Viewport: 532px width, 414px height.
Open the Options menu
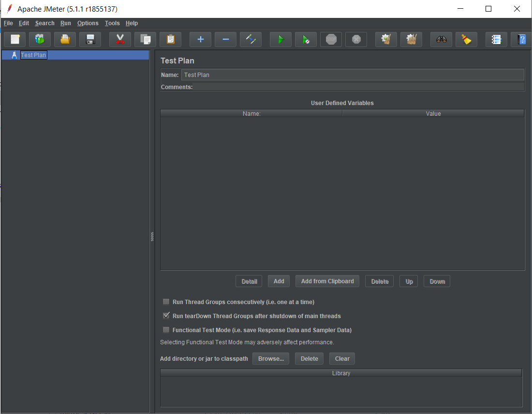(x=88, y=23)
